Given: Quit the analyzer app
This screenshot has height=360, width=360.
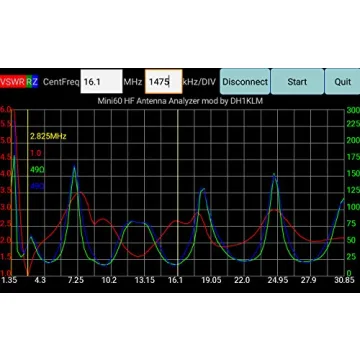Looking at the screenshot, I should (x=342, y=82).
